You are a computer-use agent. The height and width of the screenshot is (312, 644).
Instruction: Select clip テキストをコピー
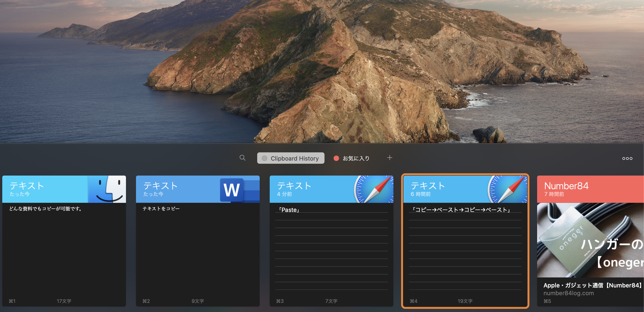point(161,209)
